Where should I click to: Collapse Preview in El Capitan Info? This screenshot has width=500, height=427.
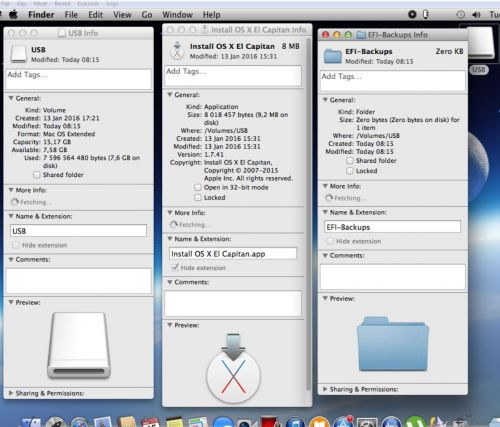(x=170, y=325)
